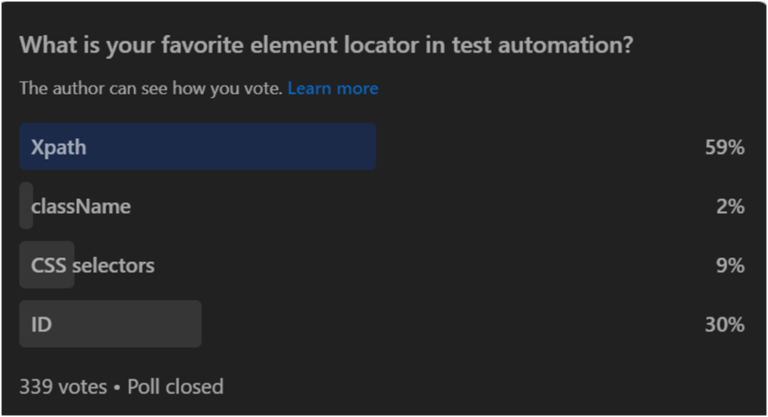Pick the ID poll option label
The width and height of the screenshot is (768, 417).
click(41, 324)
